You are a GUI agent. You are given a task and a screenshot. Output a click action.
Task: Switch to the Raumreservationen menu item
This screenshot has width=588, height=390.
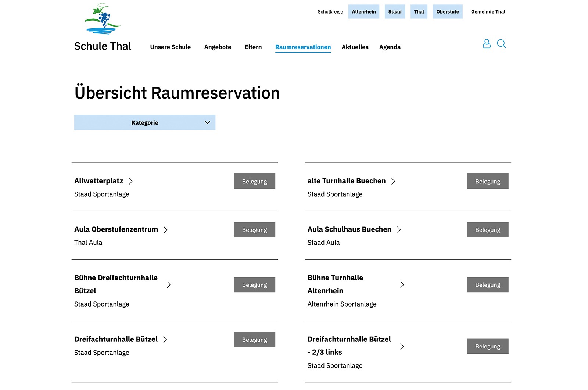(x=303, y=47)
